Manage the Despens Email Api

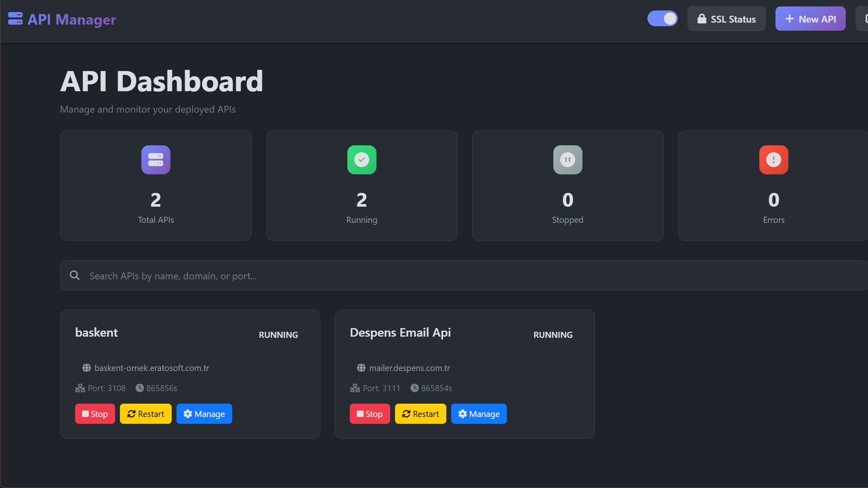coord(479,414)
